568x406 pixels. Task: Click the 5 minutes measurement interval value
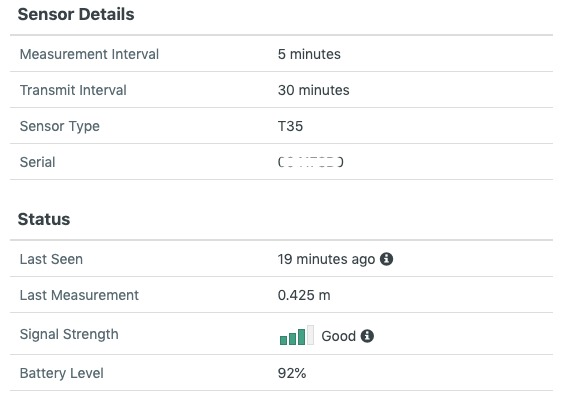309,54
